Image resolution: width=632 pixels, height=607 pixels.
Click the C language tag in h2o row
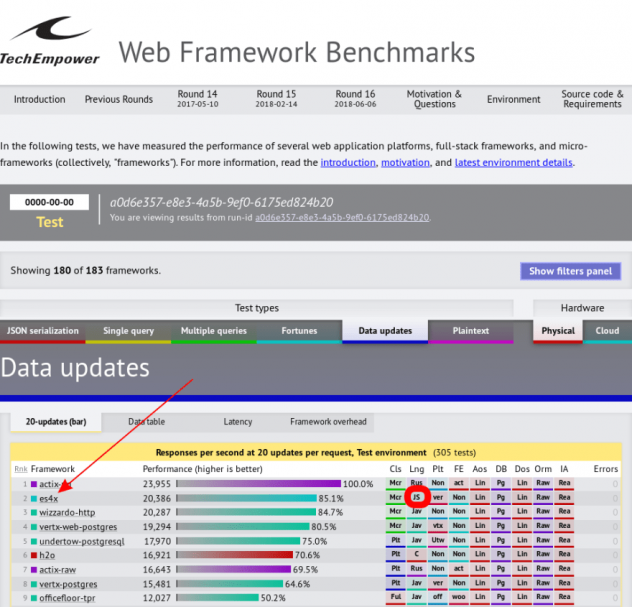(x=418, y=554)
